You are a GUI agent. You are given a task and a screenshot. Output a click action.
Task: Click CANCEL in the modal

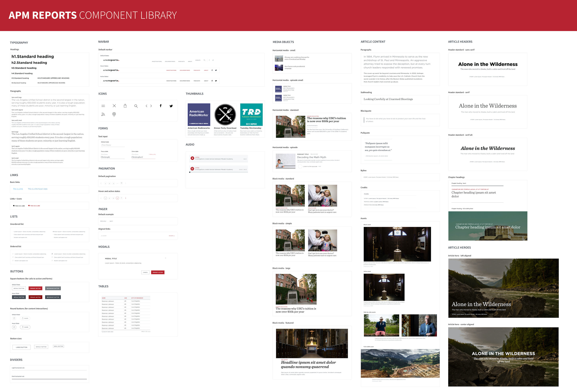(145, 272)
